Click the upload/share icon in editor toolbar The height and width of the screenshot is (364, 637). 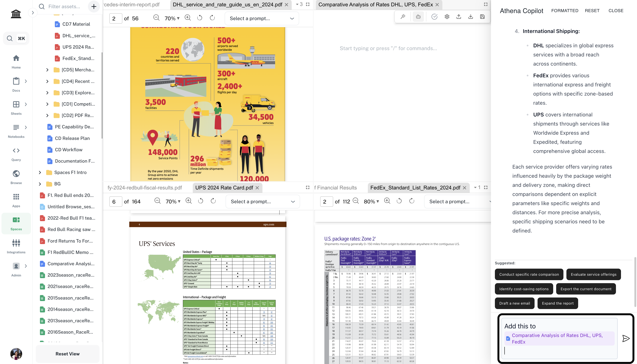point(459,17)
